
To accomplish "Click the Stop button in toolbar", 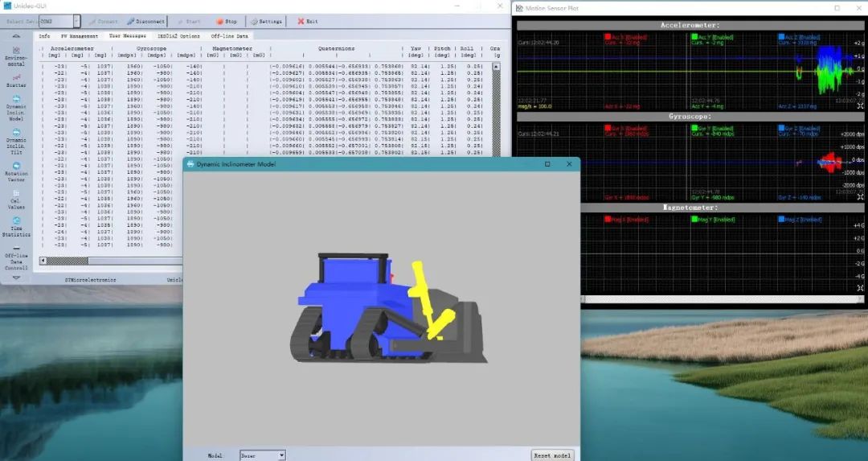I will 227,21.
